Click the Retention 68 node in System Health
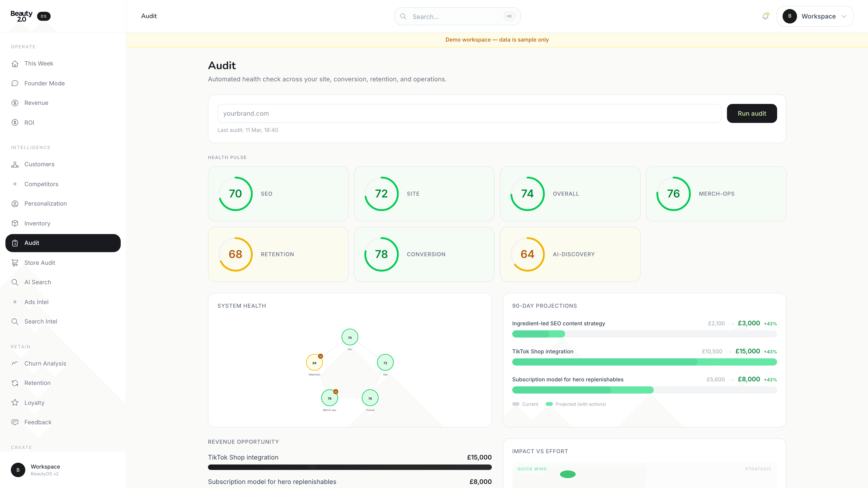The width and height of the screenshot is (868, 488). [x=314, y=363]
